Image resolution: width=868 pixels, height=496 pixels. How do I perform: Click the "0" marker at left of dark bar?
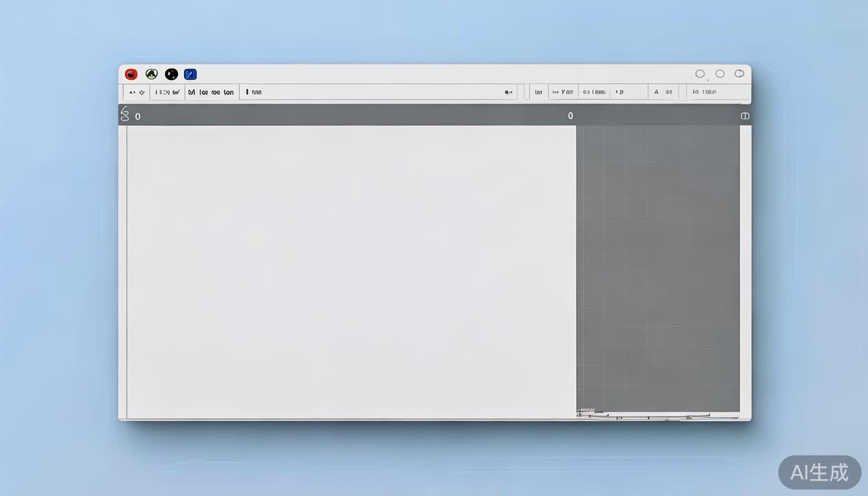[138, 117]
